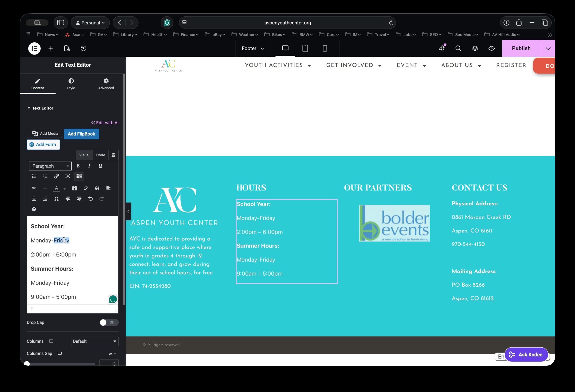Insert special character with omega icon
575x392 pixels.
coord(56,199)
